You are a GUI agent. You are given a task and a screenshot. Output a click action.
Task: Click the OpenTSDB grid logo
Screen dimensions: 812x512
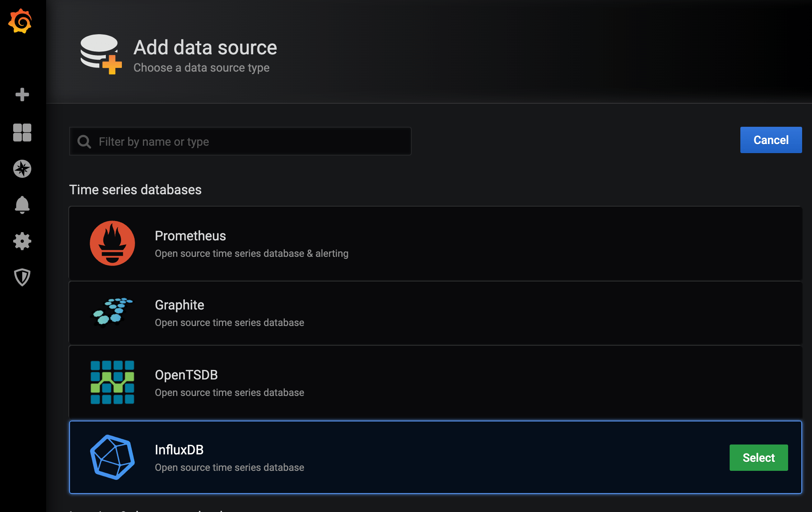pos(112,382)
